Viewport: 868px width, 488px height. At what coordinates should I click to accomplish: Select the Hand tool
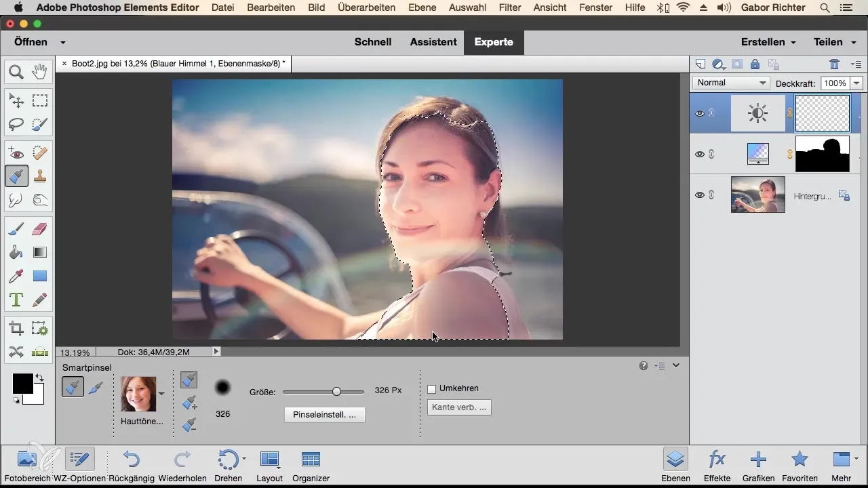point(40,71)
